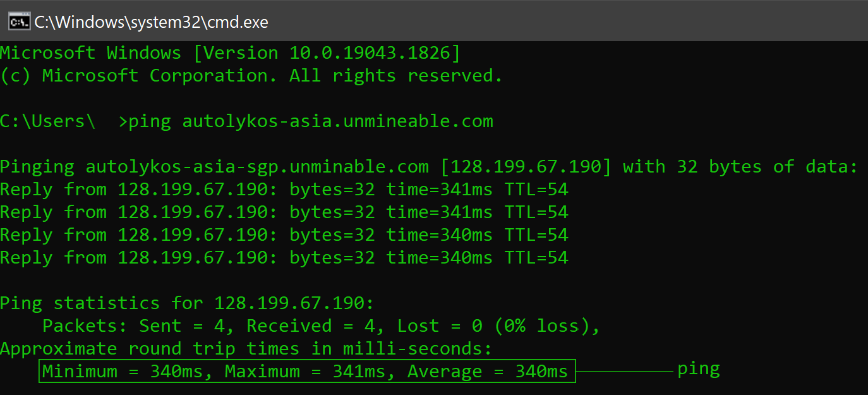Click the first Reply from line
The image size is (868, 395).
click(x=284, y=190)
